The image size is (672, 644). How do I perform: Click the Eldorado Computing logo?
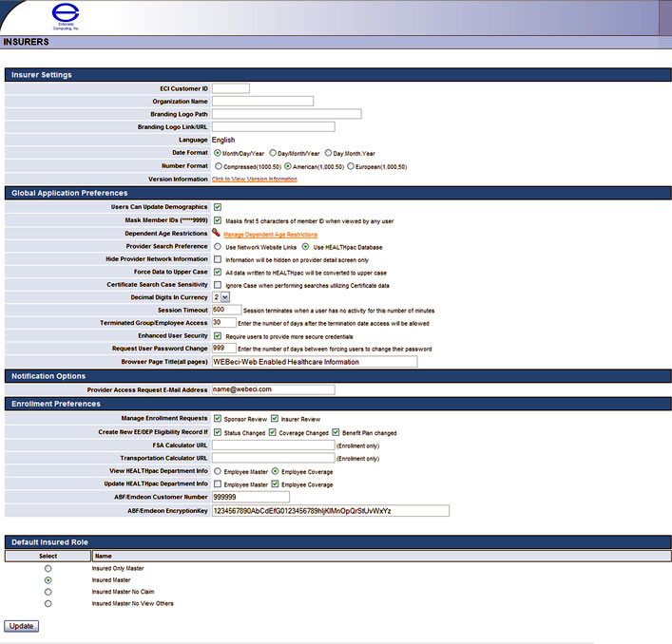click(67, 17)
